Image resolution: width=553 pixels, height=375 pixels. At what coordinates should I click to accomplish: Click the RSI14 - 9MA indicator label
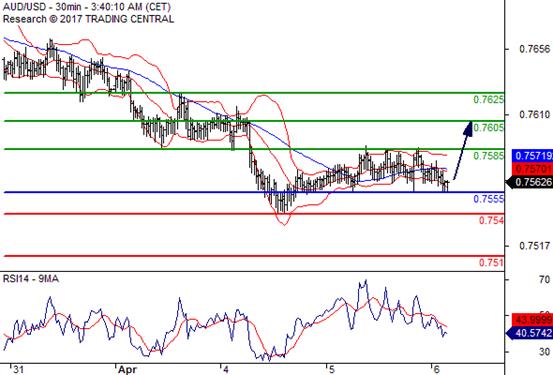point(31,279)
